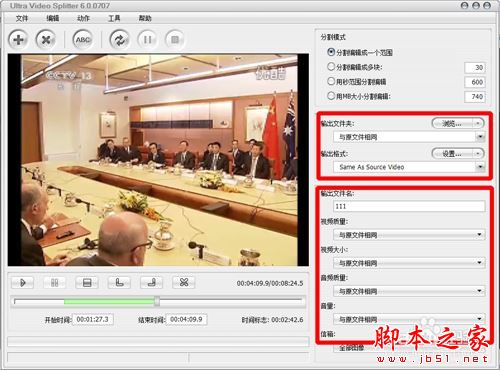Click the add file plus icon

[18, 40]
